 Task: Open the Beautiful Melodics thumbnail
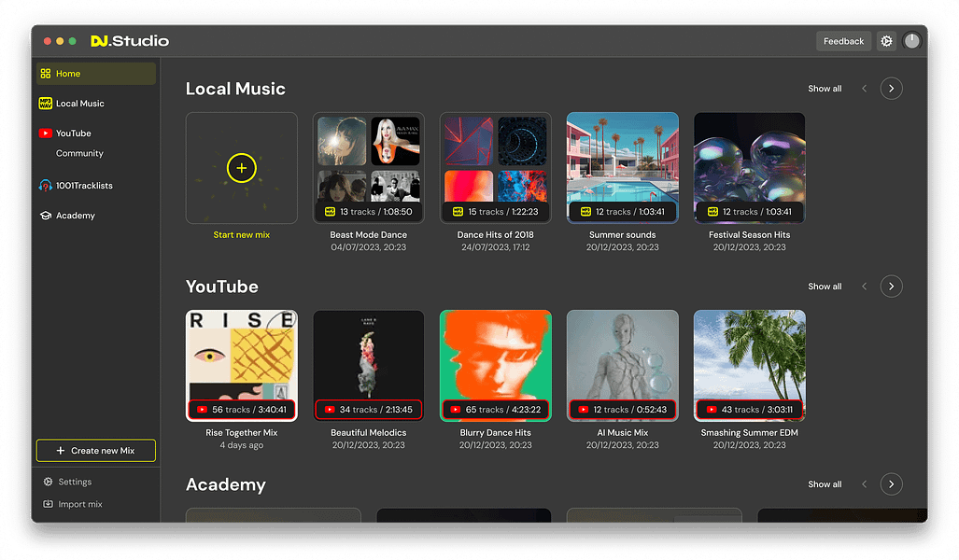tap(368, 366)
